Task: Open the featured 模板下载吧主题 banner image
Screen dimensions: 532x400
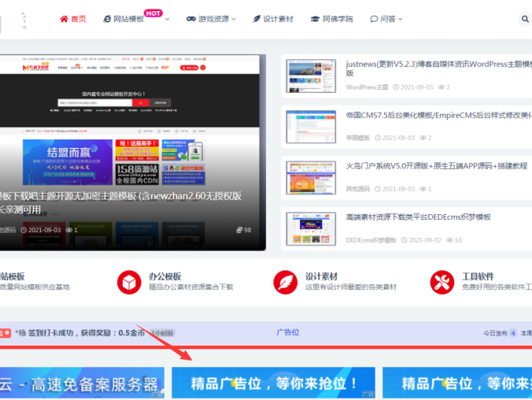Action: 133,153
